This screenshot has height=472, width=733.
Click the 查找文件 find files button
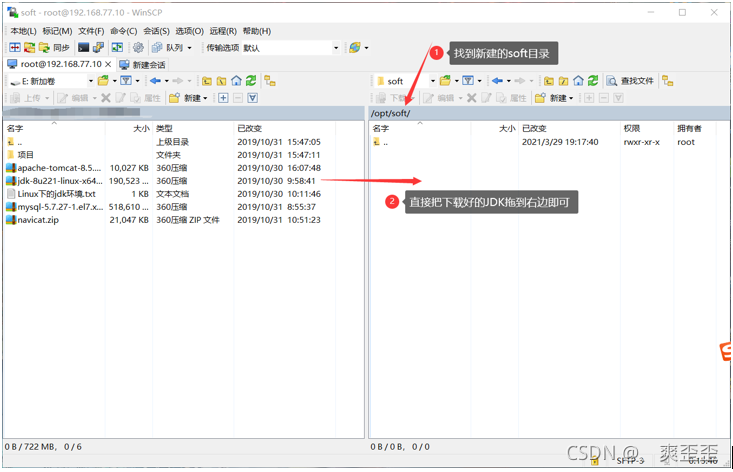(630, 81)
